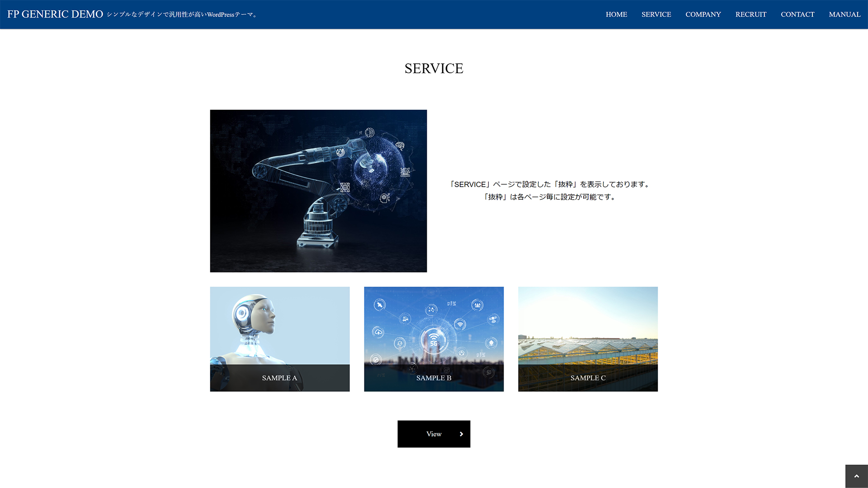Select the COMPANY navigation tab
This screenshot has width=868, height=488.
[x=703, y=14]
